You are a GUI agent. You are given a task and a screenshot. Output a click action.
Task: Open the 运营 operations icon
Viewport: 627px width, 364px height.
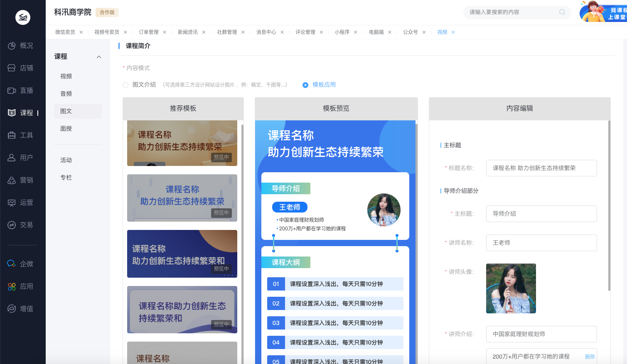pos(12,203)
